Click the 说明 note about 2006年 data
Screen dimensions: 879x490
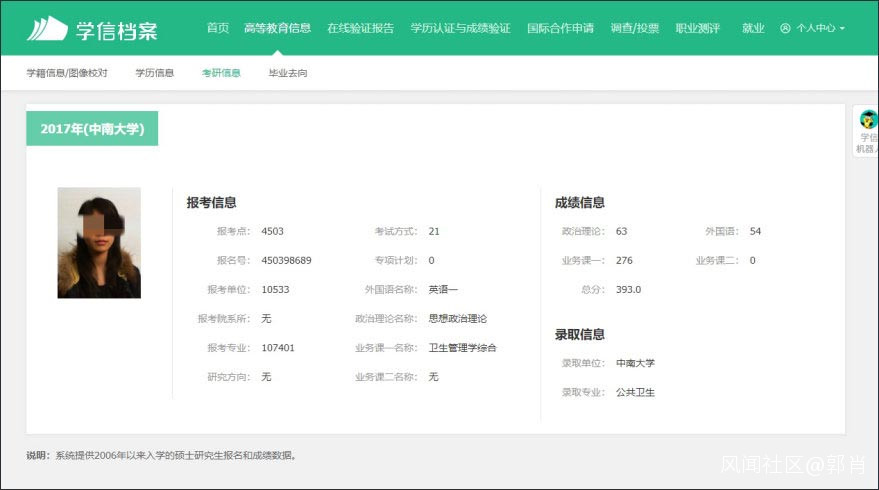coord(161,455)
